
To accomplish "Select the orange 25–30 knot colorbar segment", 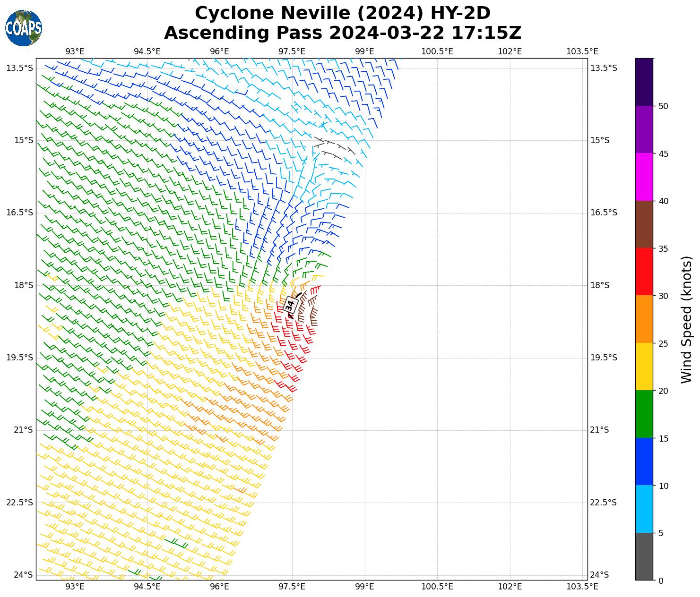I will pyautogui.click(x=644, y=319).
